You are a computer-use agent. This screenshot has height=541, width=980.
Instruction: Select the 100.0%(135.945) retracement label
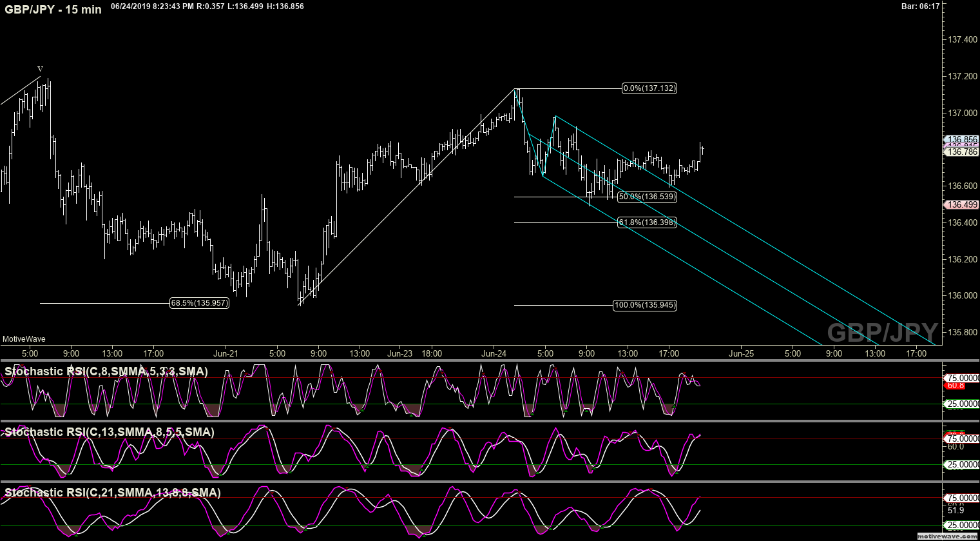pos(645,305)
